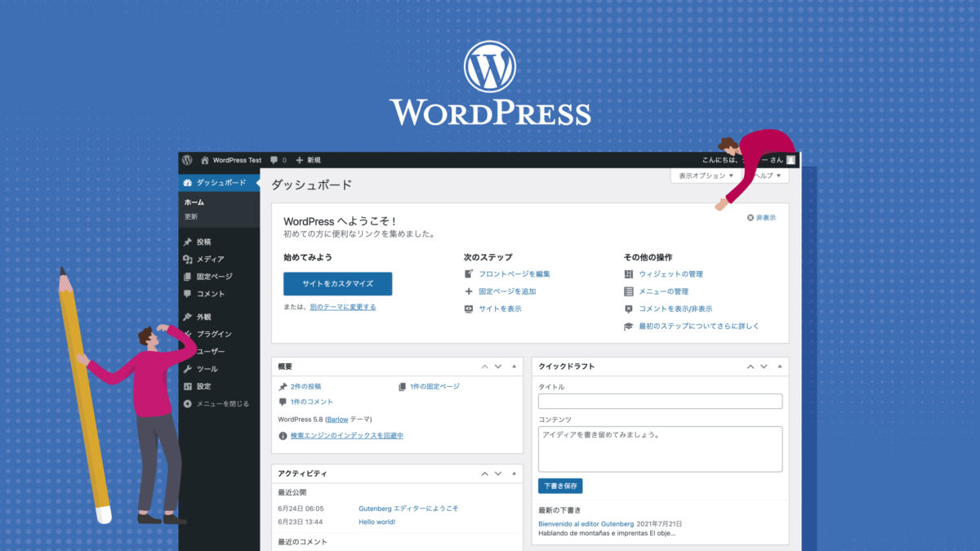Screen dimensions: 980x551
Task: Move the クイックドラフト panel up
Action: coord(751,367)
